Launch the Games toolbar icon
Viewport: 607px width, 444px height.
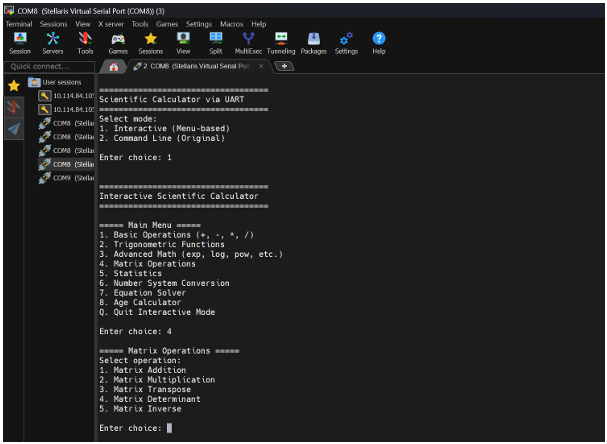[118, 41]
